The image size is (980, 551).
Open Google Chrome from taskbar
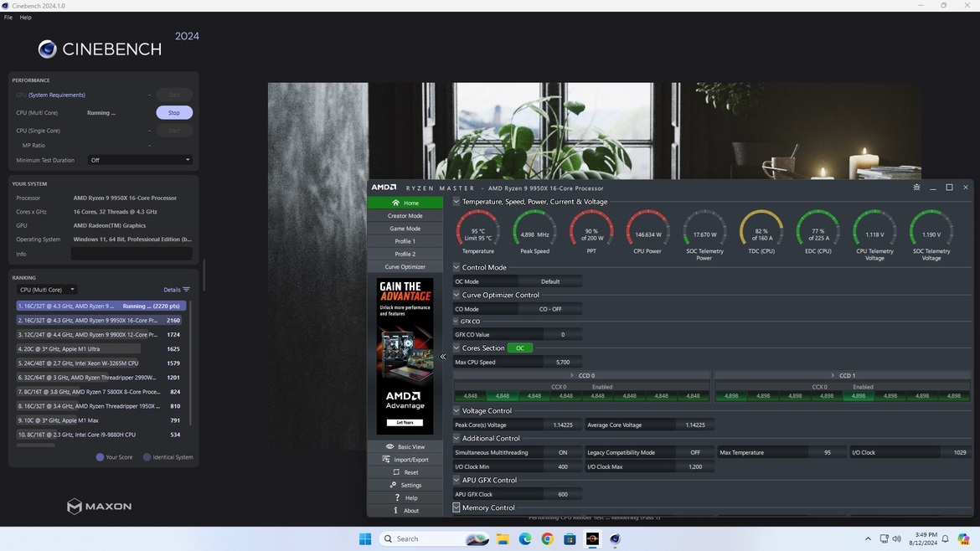click(x=548, y=538)
